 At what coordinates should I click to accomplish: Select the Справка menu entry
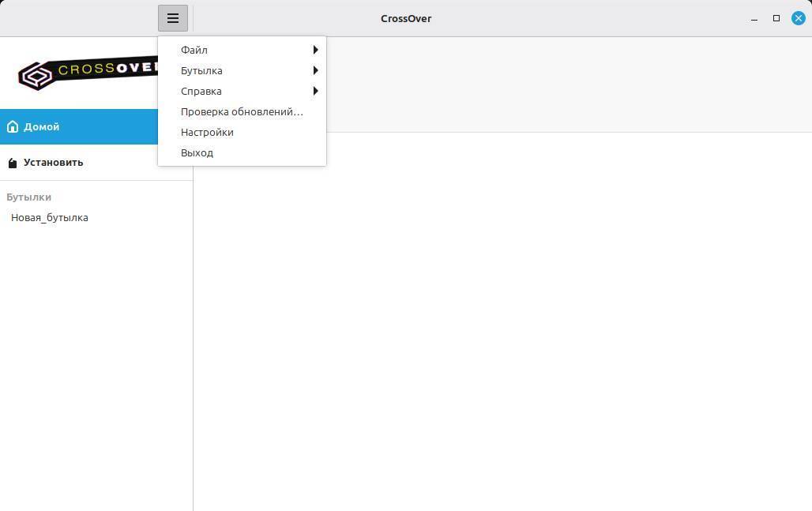[201, 91]
